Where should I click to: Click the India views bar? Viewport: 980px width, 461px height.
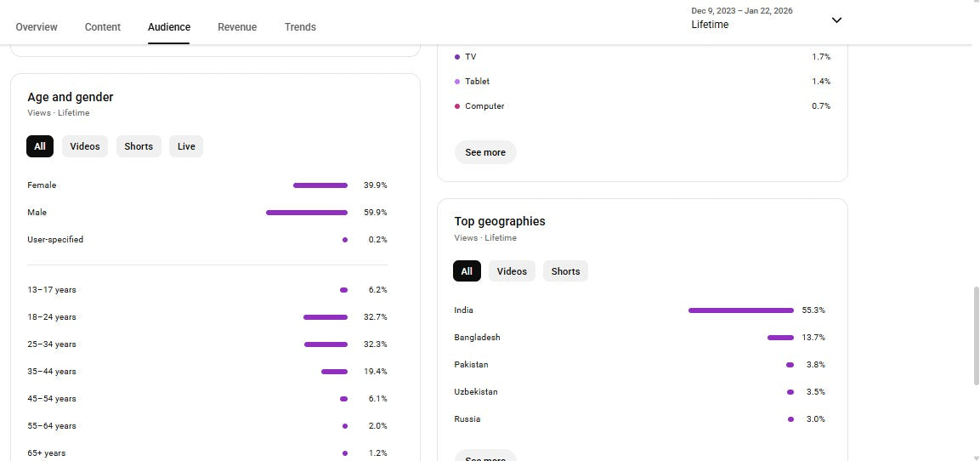(x=740, y=310)
